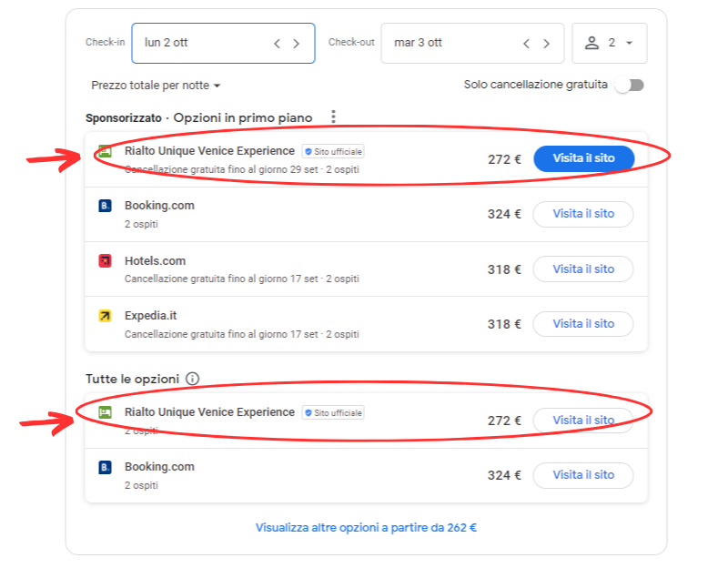Click the previous day arrow for Check-in
The width and height of the screenshot is (728, 568).
pyautogui.click(x=277, y=44)
